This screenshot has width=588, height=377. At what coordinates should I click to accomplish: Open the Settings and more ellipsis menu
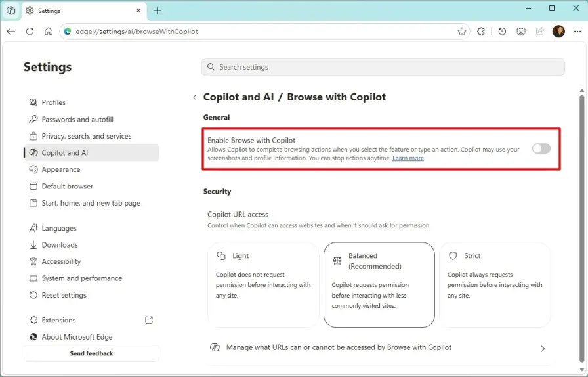[577, 32]
